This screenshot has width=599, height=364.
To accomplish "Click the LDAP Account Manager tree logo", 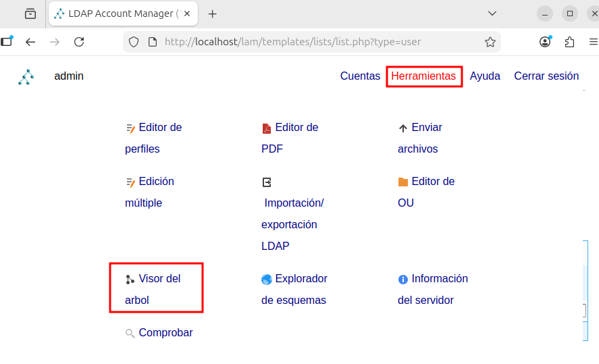I will 26,77.
